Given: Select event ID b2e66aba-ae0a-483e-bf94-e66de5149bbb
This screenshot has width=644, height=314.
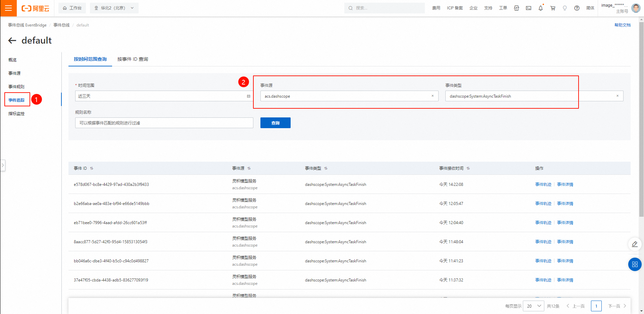Looking at the screenshot, I should pyautogui.click(x=111, y=204).
